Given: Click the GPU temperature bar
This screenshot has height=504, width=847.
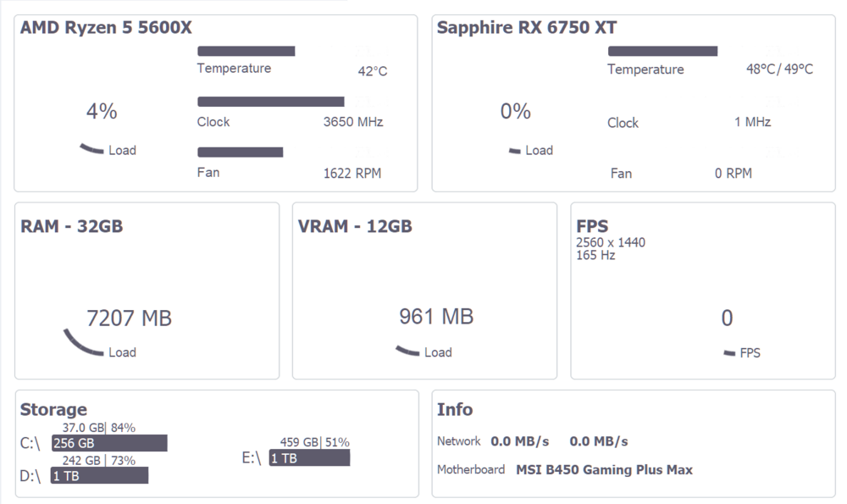Looking at the screenshot, I should click(x=662, y=51).
